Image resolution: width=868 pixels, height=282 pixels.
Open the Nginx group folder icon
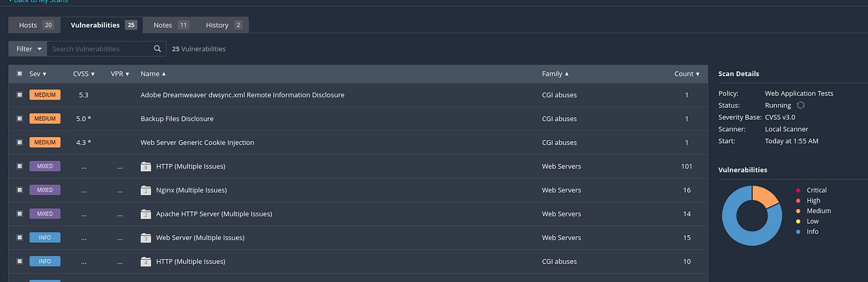tap(146, 190)
